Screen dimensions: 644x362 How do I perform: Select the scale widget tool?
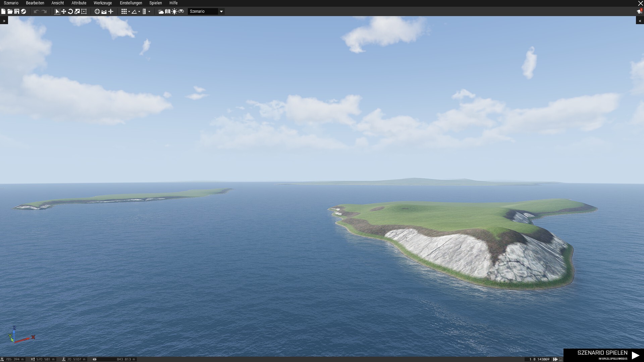coord(77,11)
